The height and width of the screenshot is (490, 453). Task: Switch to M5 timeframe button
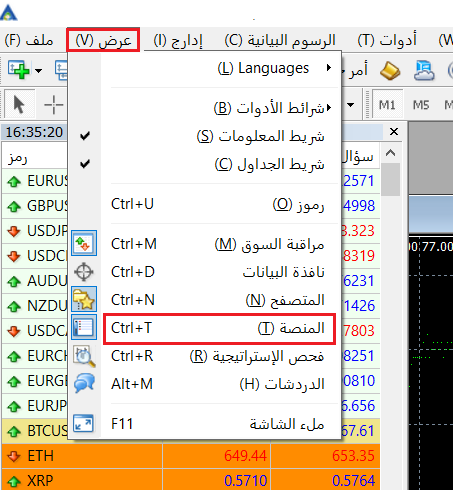[x=421, y=105]
